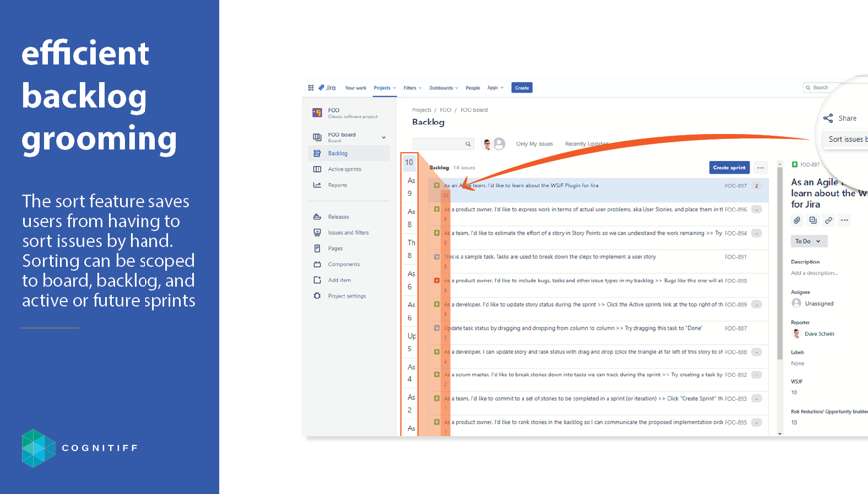The width and height of the screenshot is (868, 494).
Task: Click the Releases ship icon
Action: click(x=317, y=217)
